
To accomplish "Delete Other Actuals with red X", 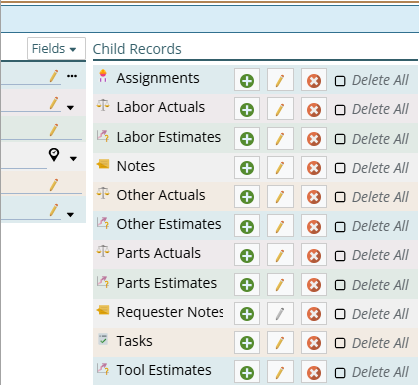I will 314,197.
